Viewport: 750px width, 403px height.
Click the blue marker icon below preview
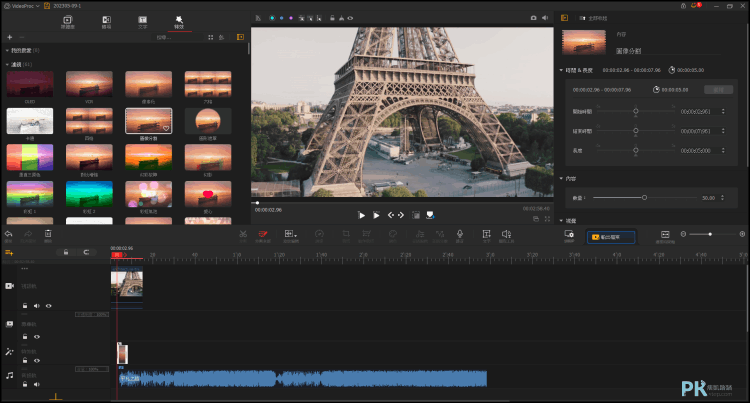tap(430, 215)
